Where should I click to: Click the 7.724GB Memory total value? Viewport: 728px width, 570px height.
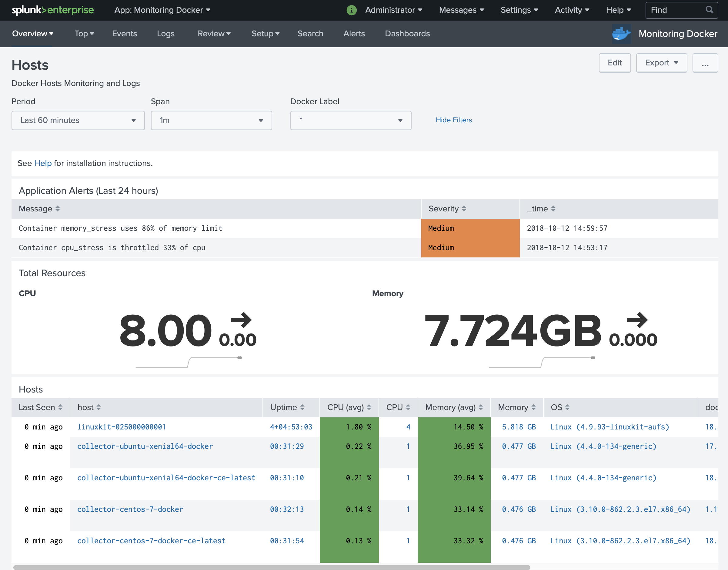(x=513, y=331)
